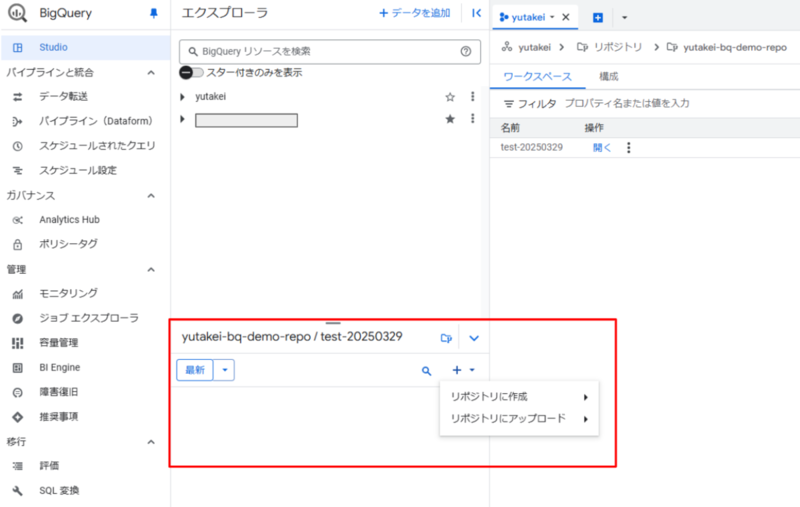Screen dimensions: 800x507
Task: Collapse the 移行 section
Action: [151, 442]
